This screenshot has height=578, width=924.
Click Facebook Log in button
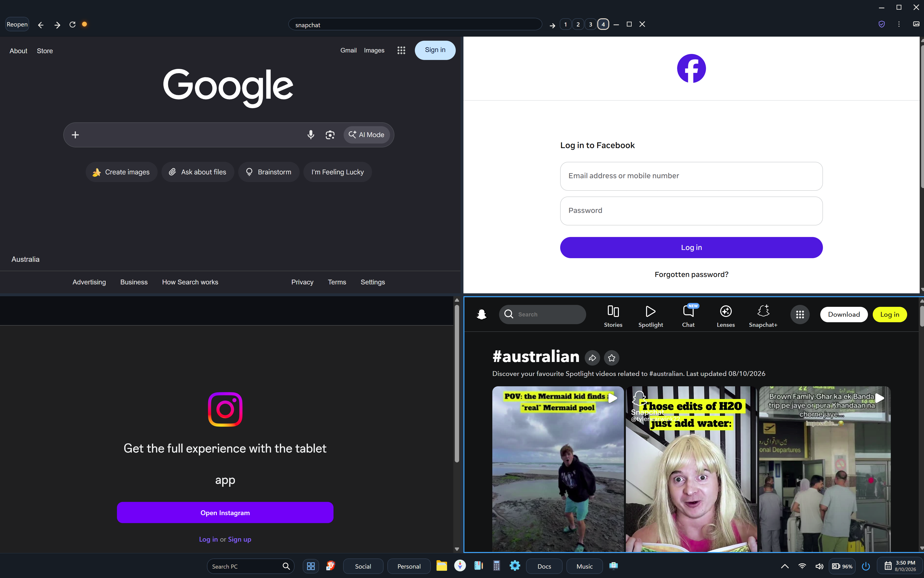click(x=691, y=247)
